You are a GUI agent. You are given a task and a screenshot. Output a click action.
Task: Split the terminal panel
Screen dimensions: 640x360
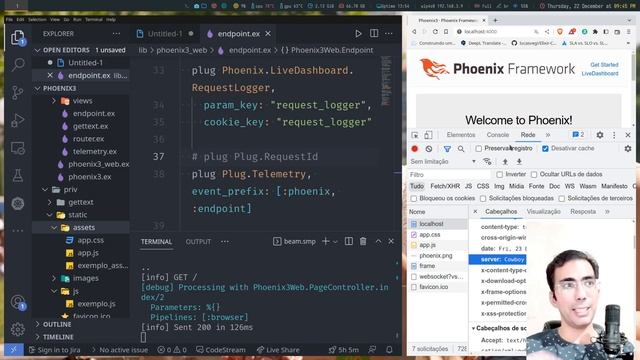coord(349,241)
